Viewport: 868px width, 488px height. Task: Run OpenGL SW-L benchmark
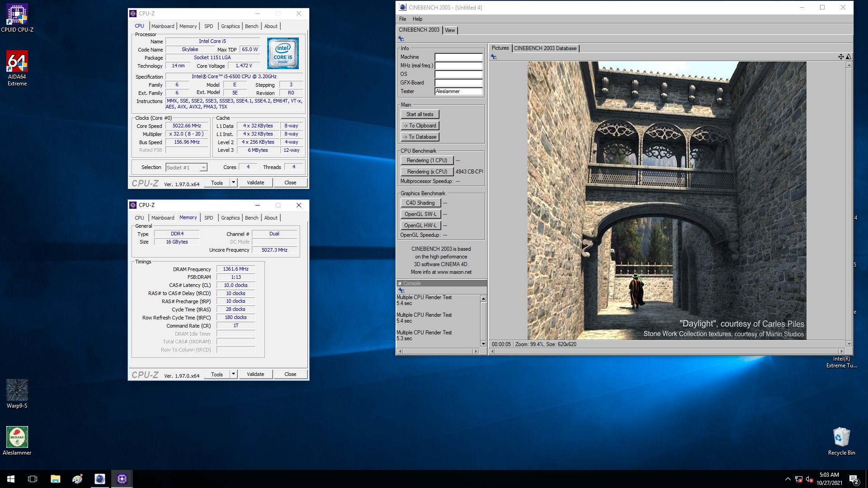click(x=420, y=214)
